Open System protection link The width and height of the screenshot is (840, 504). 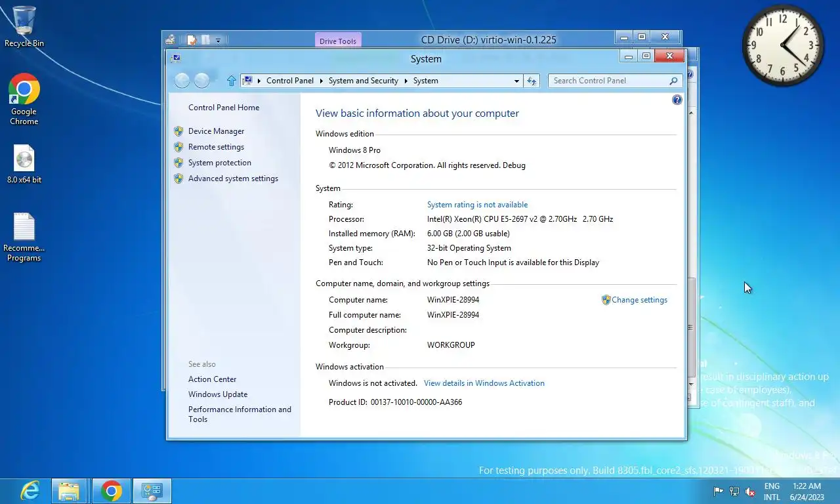point(220,163)
